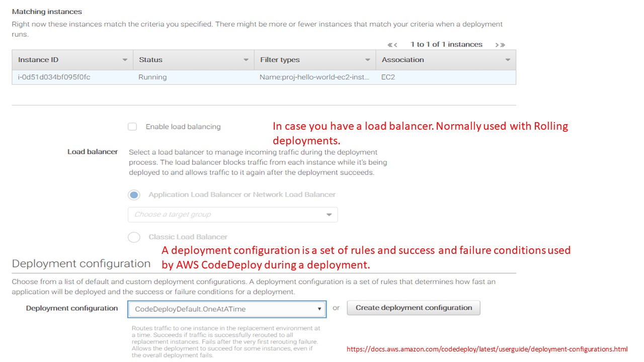644x362 pixels.
Task: Click the Instance ID header text
Action: (x=38, y=60)
